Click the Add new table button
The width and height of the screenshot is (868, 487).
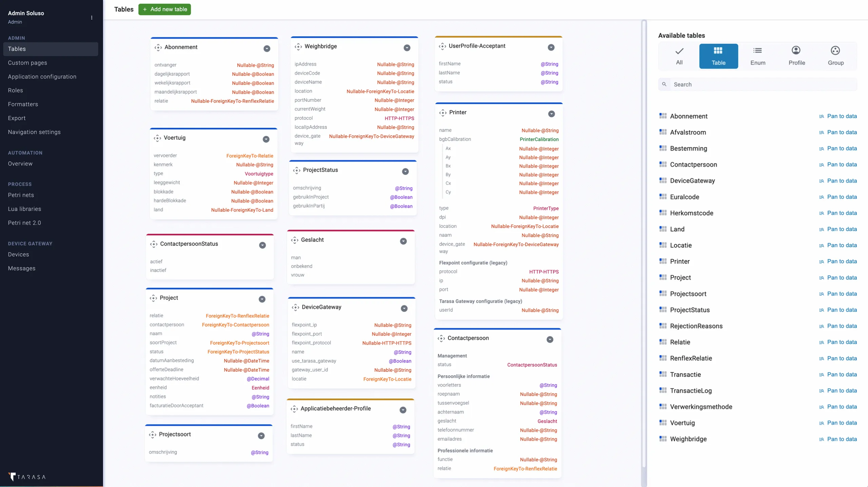(x=164, y=9)
